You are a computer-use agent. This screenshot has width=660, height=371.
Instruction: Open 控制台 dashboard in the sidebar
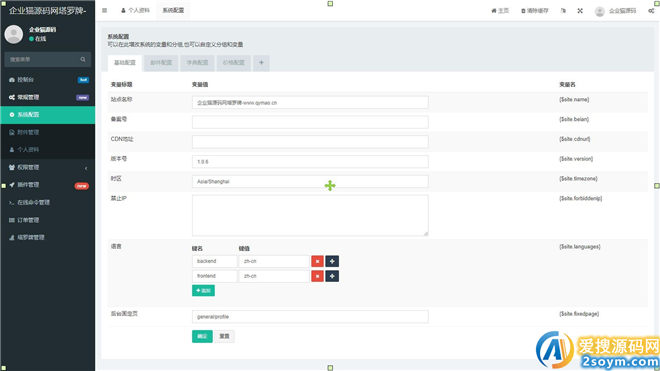point(48,80)
